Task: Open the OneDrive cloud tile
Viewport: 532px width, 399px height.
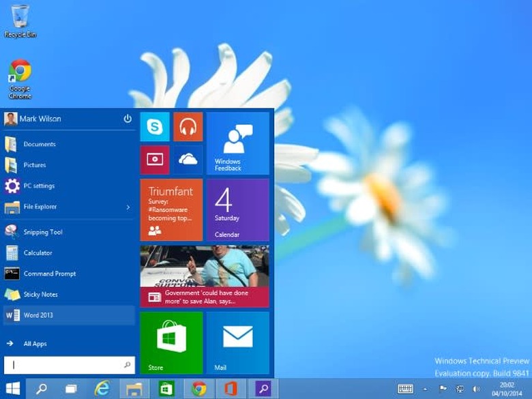Action: (188, 160)
